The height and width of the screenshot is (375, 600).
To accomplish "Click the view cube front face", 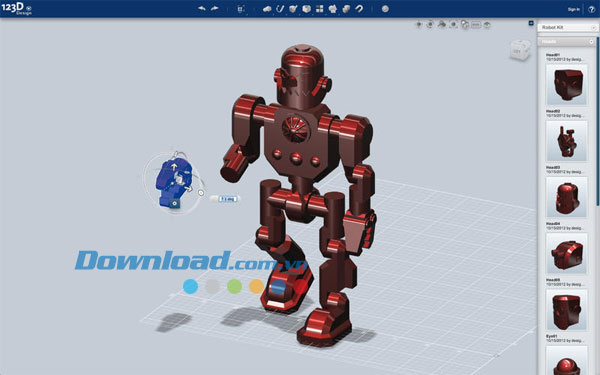I will click(x=518, y=51).
